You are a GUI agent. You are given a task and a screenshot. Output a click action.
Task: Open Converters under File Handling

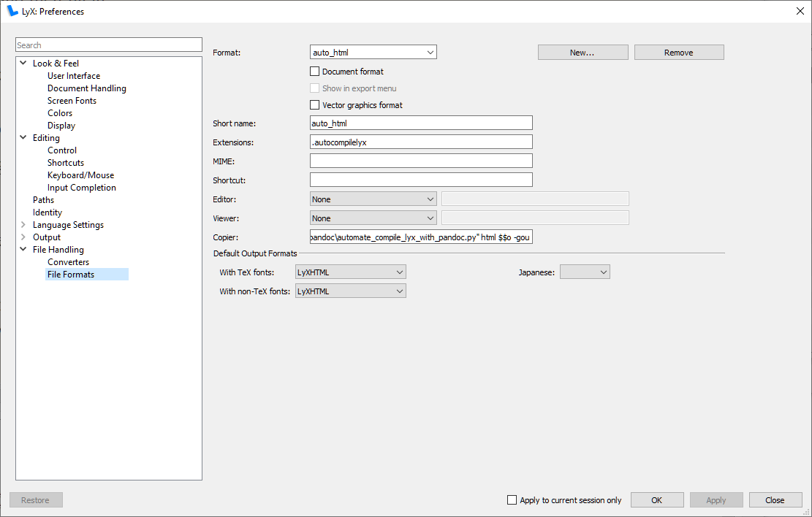click(68, 262)
